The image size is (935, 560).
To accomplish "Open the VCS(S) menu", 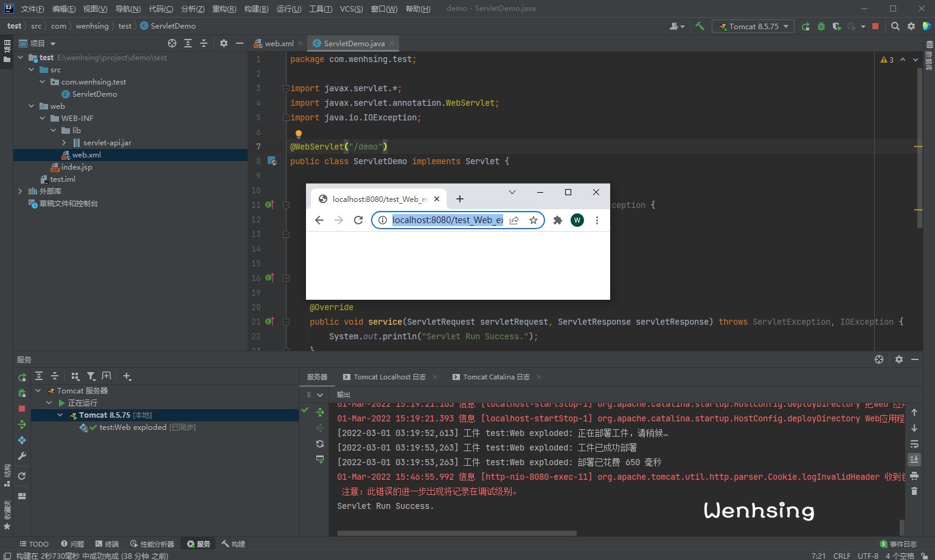I will pyautogui.click(x=351, y=9).
